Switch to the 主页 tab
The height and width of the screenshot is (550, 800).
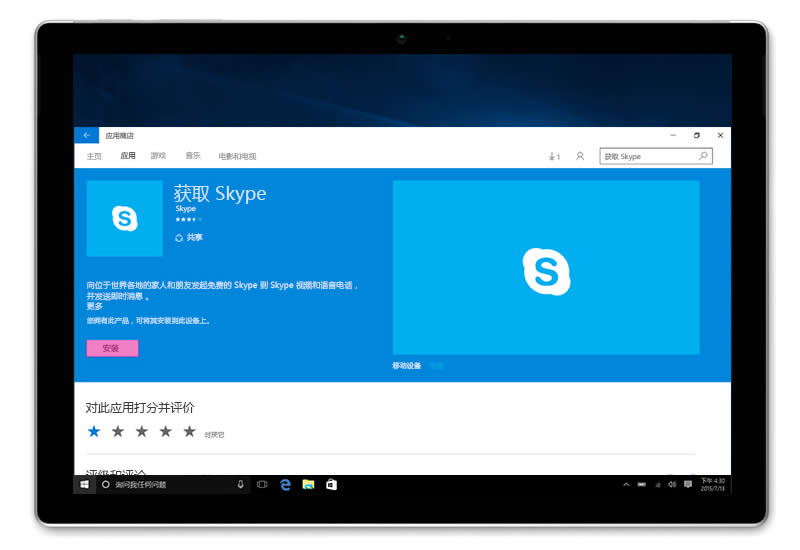[94, 156]
